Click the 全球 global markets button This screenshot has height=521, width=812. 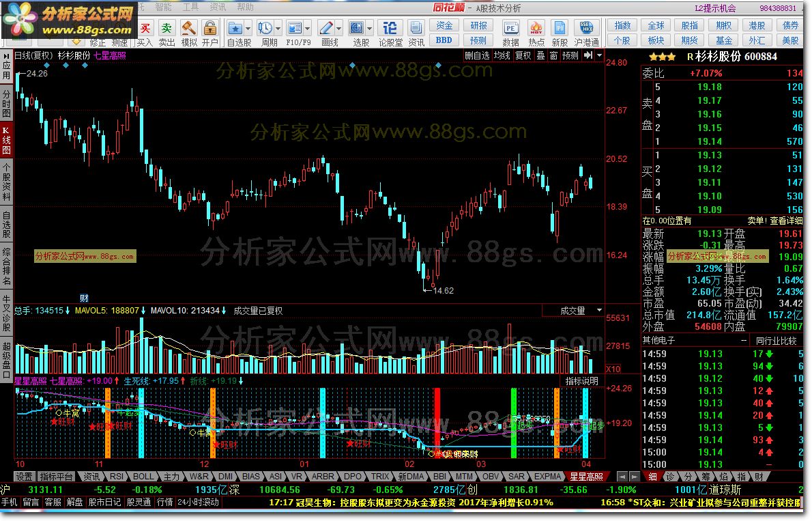tap(656, 25)
